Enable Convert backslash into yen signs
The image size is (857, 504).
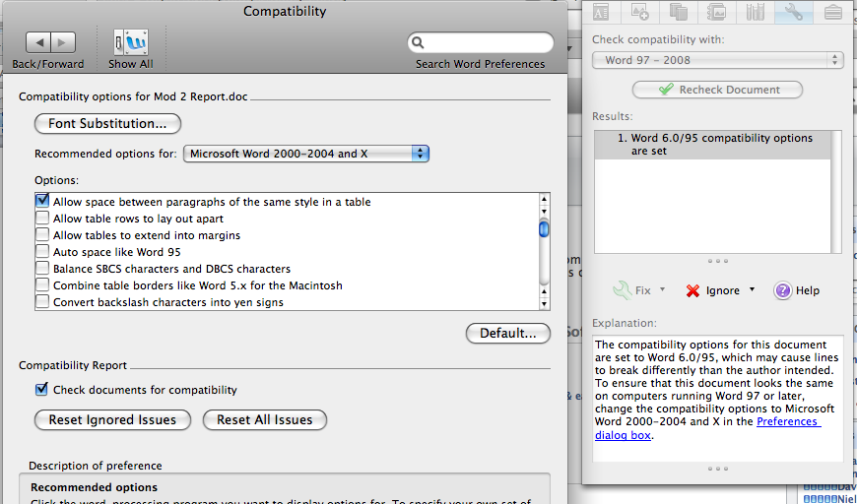click(x=42, y=302)
